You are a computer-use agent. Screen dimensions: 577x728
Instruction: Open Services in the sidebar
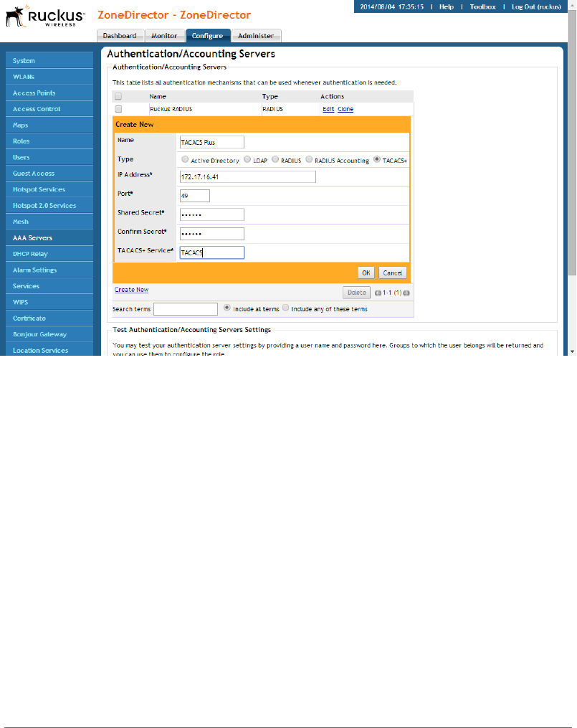tap(49, 286)
